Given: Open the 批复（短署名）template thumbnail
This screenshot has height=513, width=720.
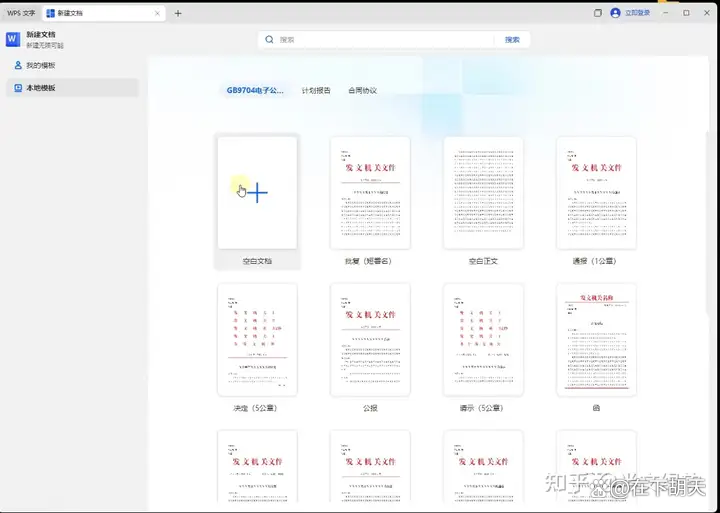Looking at the screenshot, I should (370, 193).
